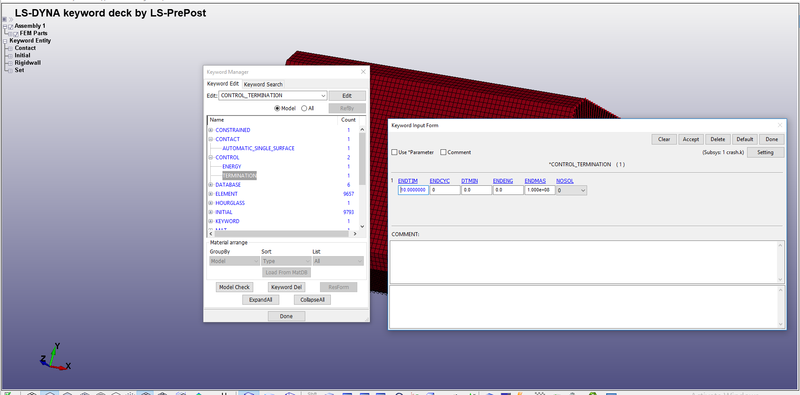The width and height of the screenshot is (800, 395).
Task: Select Set in the Keyword Entity tree
Action: pos(19,70)
